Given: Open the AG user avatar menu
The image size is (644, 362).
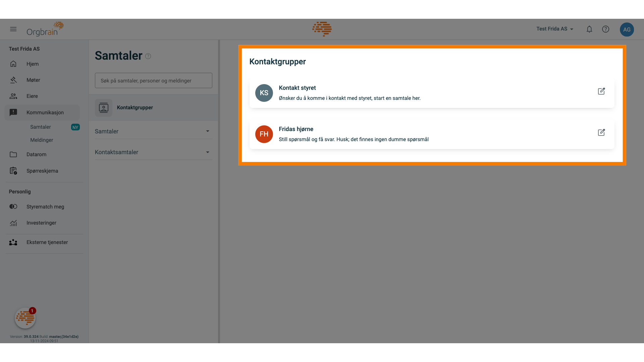Looking at the screenshot, I should coord(627,29).
